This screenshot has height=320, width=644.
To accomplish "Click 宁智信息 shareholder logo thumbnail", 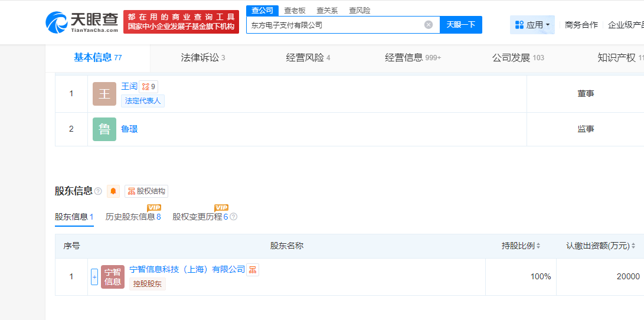I will point(112,277).
